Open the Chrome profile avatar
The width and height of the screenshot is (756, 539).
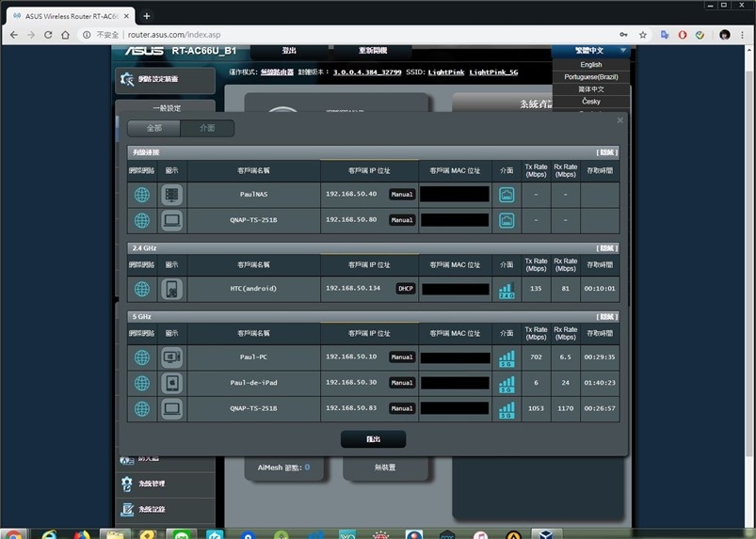click(x=725, y=35)
